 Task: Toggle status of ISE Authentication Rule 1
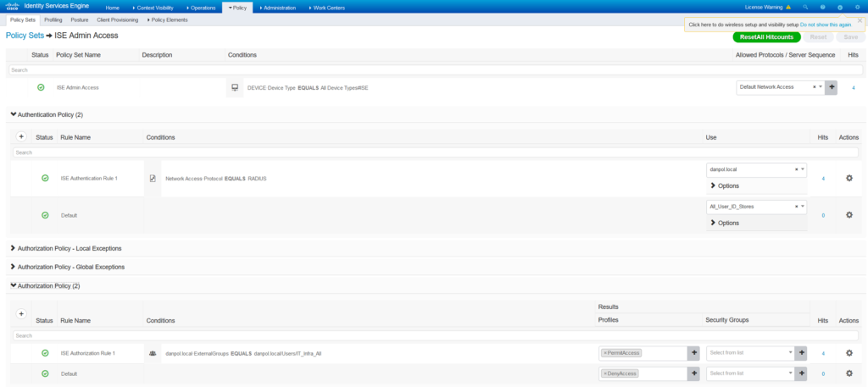coord(46,178)
